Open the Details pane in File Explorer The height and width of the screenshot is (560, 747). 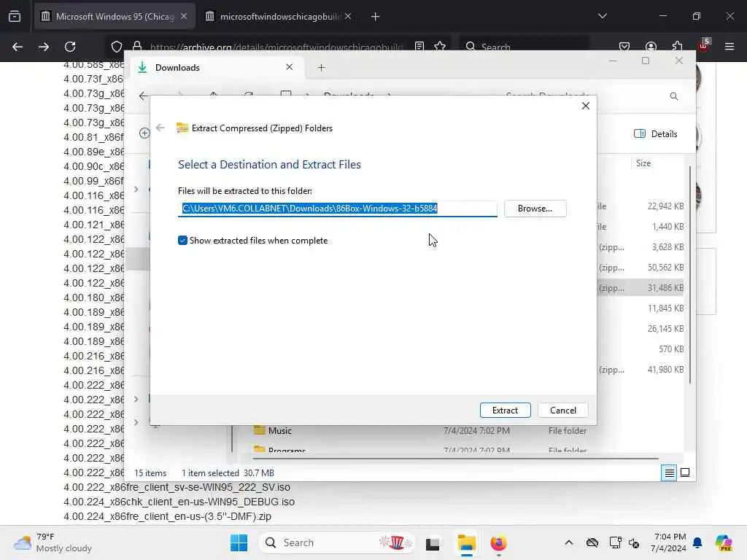point(656,134)
